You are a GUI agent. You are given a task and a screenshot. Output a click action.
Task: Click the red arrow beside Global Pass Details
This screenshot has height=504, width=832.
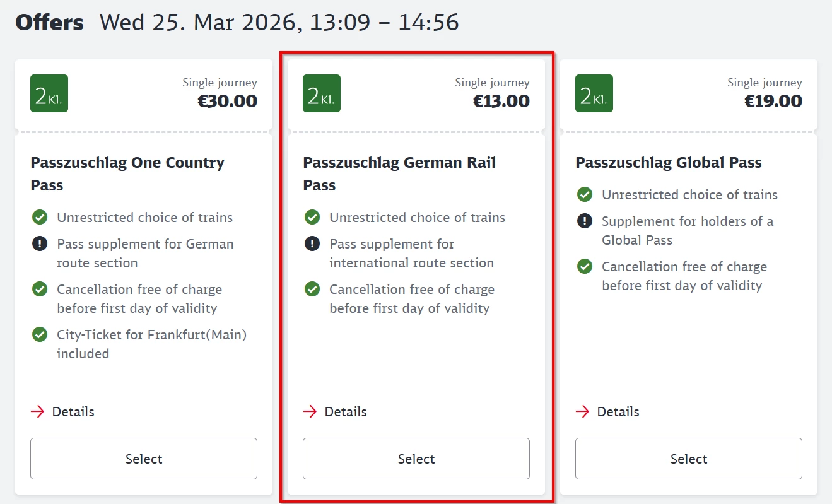coord(583,412)
